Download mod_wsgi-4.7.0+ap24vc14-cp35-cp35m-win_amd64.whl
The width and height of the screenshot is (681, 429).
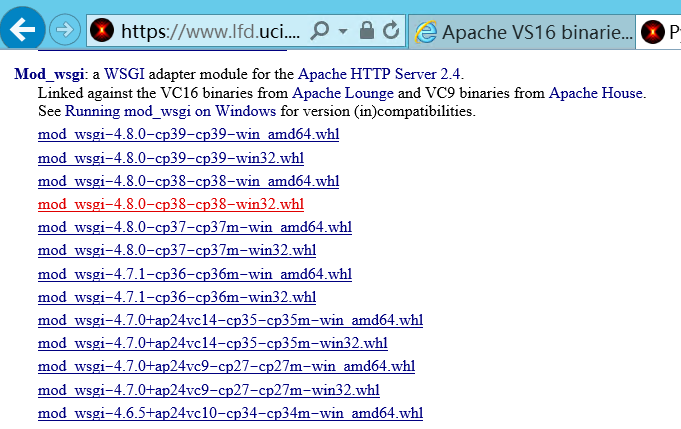[x=230, y=320]
